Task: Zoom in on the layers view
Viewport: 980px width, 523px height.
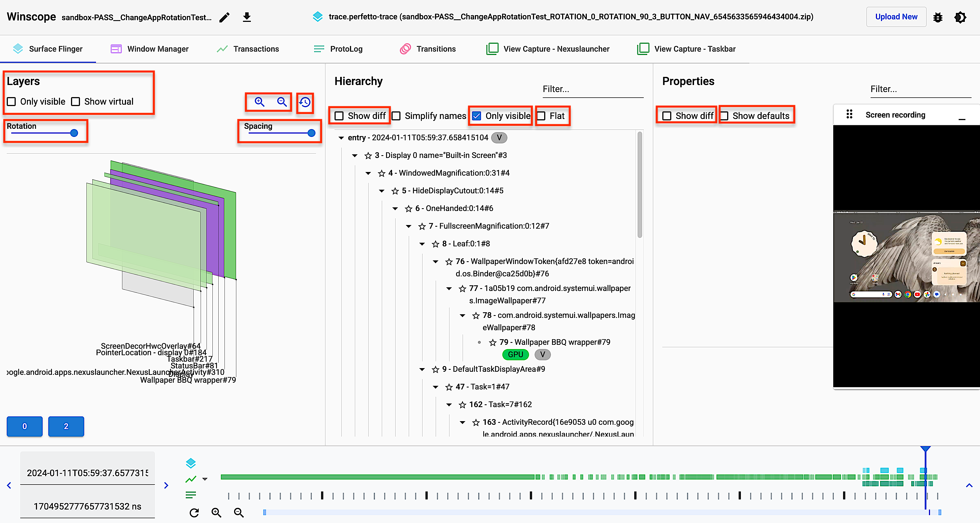Action: click(260, 102)
